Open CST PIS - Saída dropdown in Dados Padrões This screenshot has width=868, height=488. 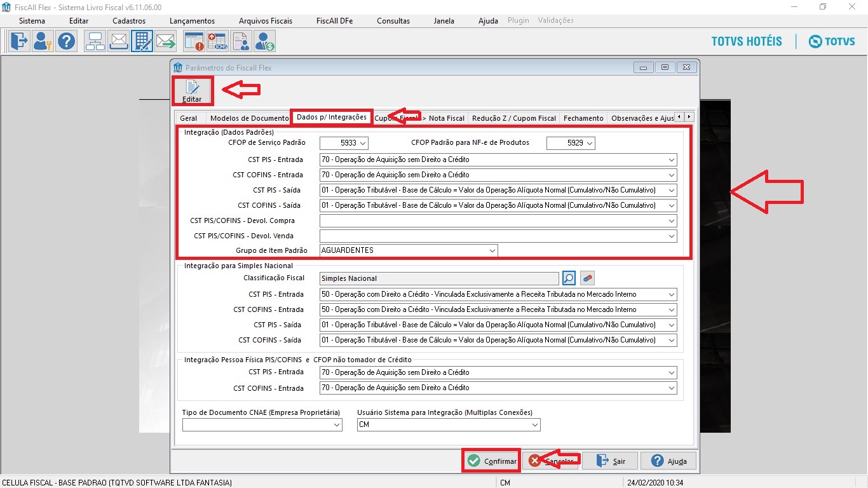point(672,190)
